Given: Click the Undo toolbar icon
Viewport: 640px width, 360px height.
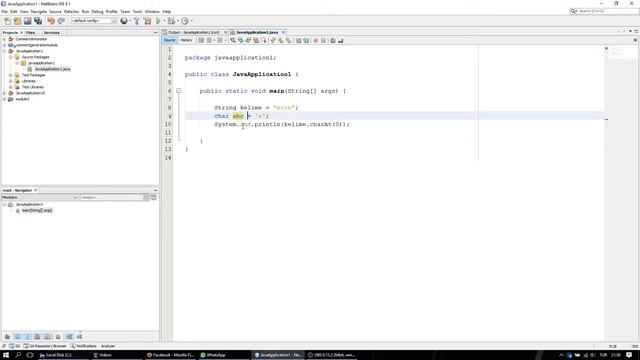Looking at the screenshot, I should pos(51,21).
